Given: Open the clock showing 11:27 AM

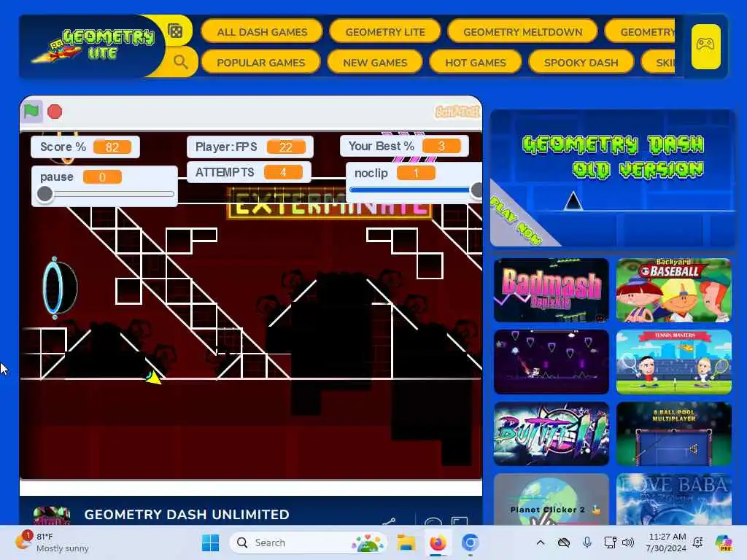Looking at the screenshot, I should pos(667,542).
